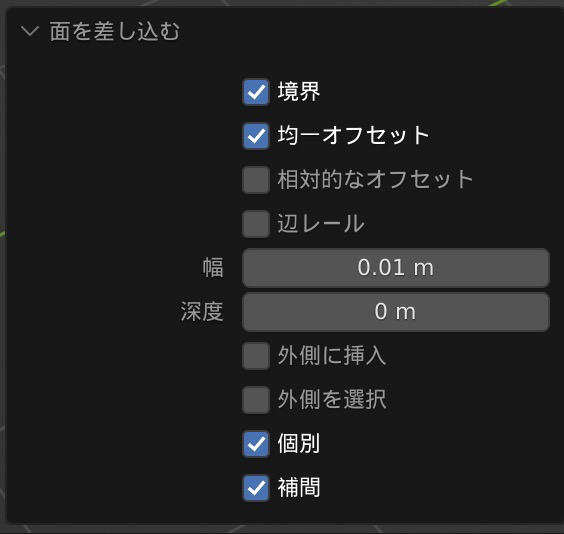Disable the 補間 checkbox
Screen dimensions: 564x534
pyautogui.click(x=256, y=488)
